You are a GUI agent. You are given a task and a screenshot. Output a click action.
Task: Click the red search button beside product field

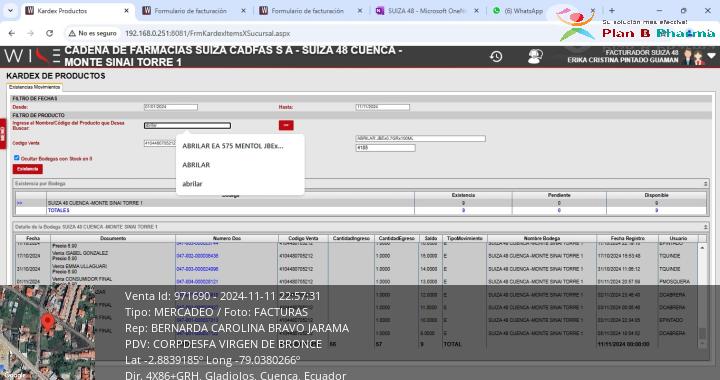click(286, 125)
